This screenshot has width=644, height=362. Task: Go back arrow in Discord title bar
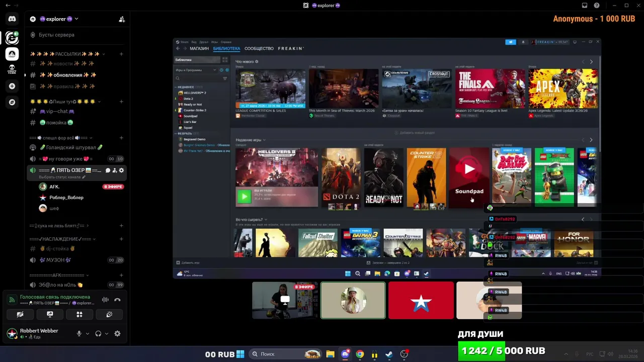8,5
